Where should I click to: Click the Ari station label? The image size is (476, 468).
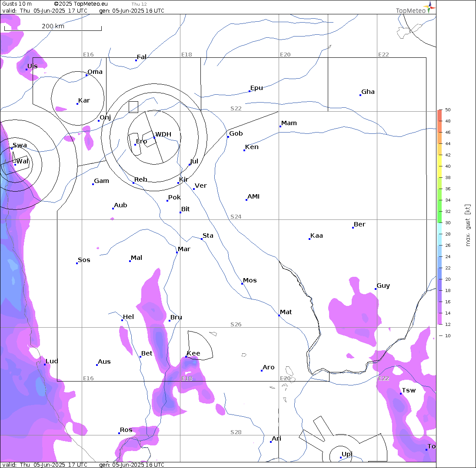point(276,438)
